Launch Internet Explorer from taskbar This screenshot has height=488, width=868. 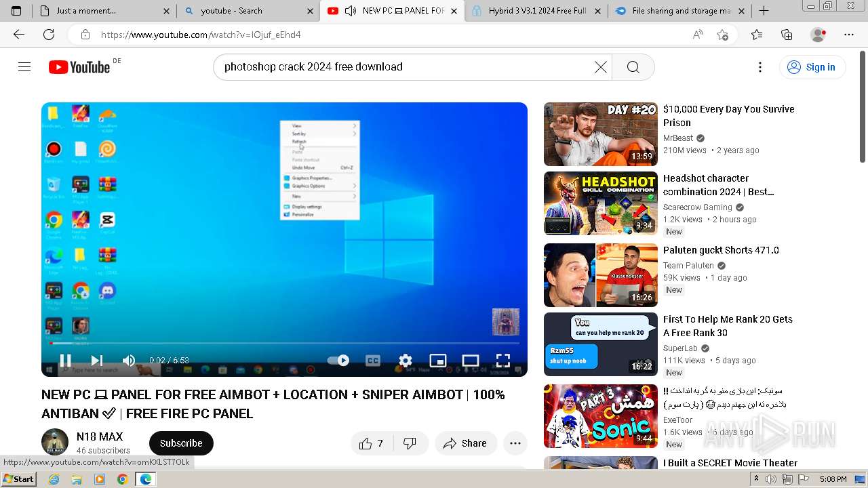54,479
